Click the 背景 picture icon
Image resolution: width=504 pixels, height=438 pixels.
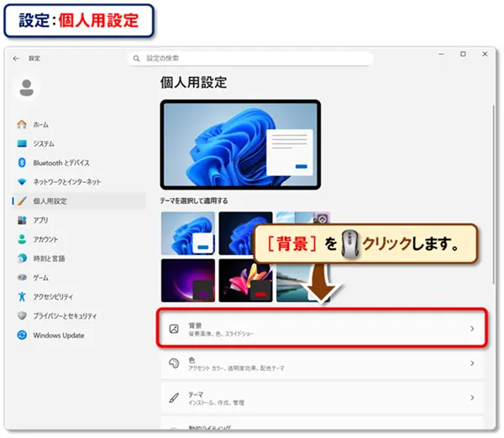(x=174, y=329)
